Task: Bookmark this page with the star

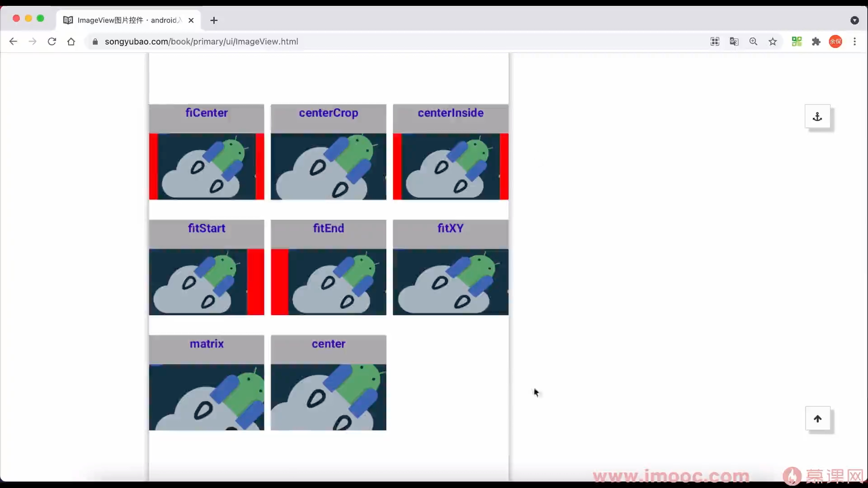Action: 773,42
